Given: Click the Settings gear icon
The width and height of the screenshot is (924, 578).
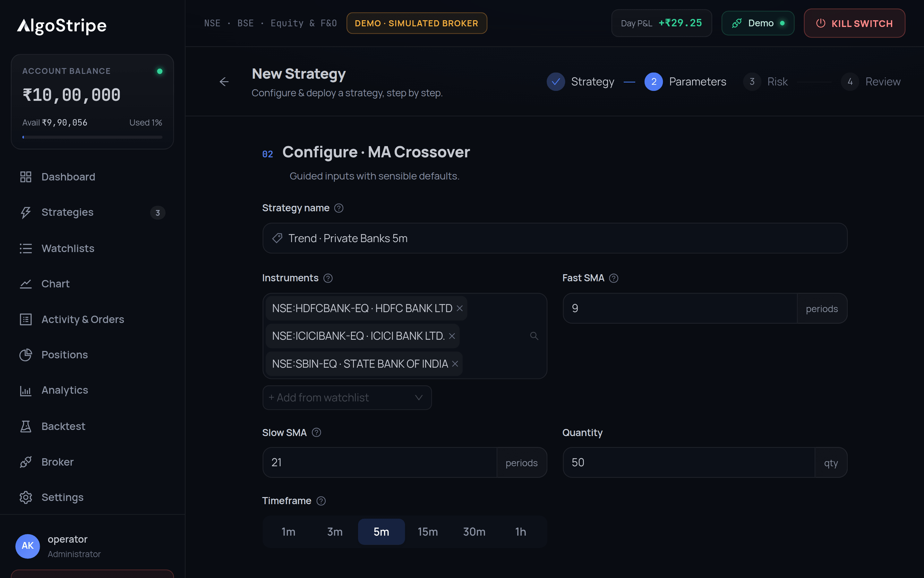Looking at the screenshot, I should coord(26,497).
